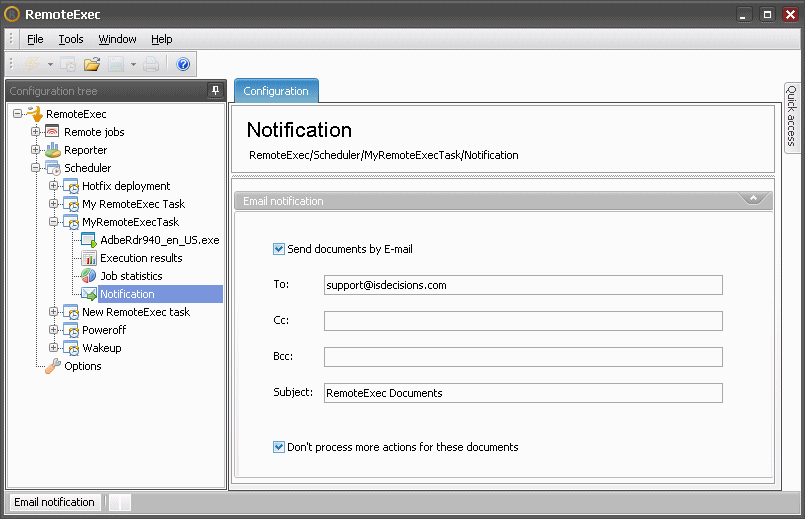Image resolution: width=805 pixels, height=519 pixels.
Task: Collapse the Email notification section
Action: pyautogui.click(x=753, y=199)
